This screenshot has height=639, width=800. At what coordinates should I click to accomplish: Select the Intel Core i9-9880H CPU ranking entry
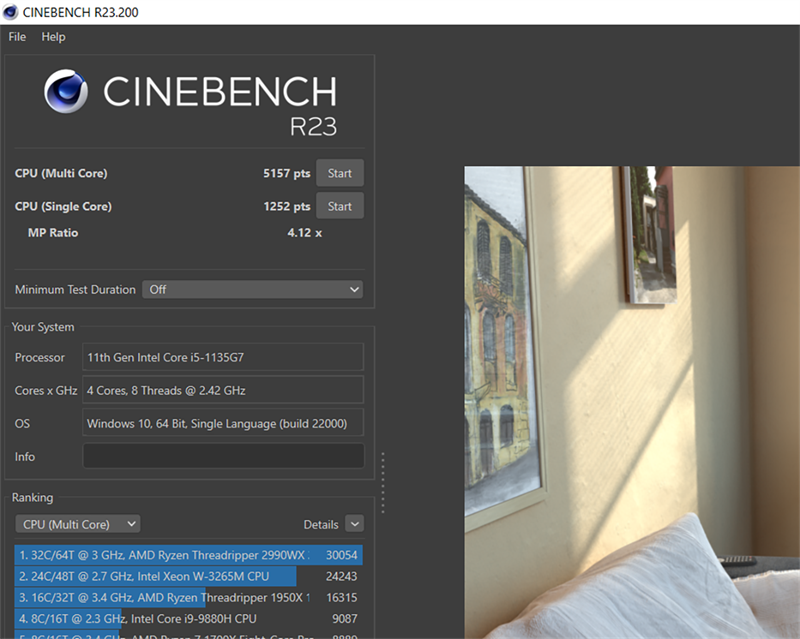pos(180,618)
